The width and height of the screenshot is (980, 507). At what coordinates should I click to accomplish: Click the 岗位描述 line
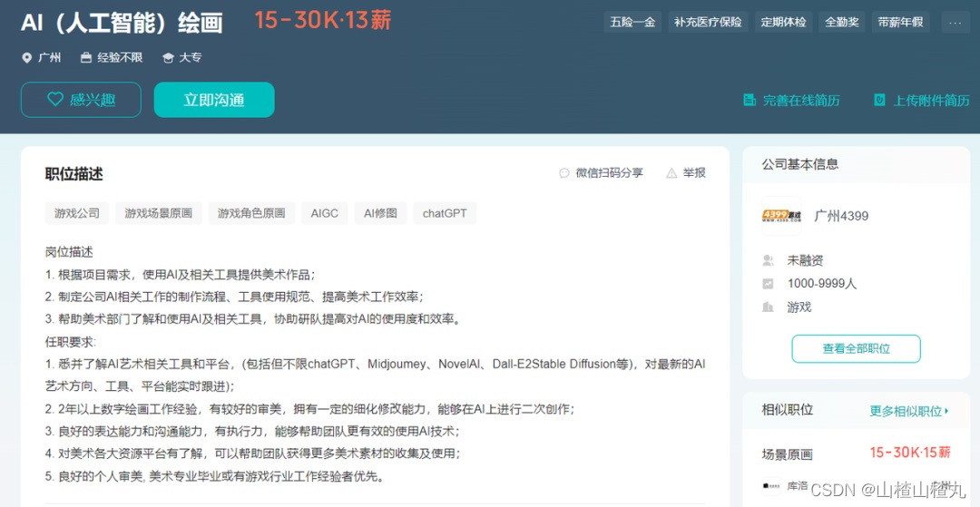69,252
